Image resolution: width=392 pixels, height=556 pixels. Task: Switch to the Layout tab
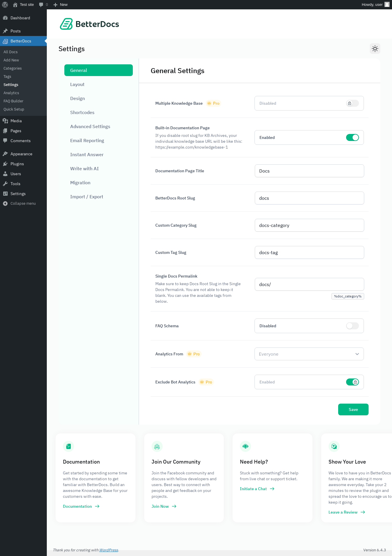click(x=99, y=84)
